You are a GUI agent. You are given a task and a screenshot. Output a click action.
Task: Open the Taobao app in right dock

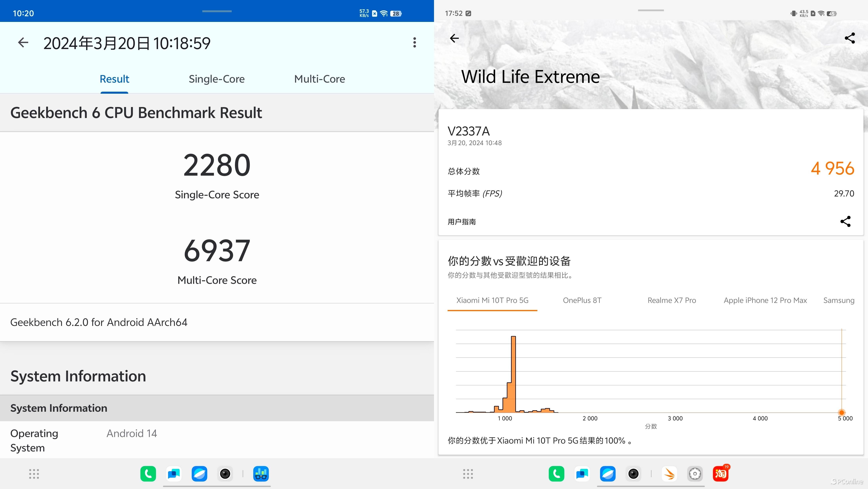click(x=720, y=474)
